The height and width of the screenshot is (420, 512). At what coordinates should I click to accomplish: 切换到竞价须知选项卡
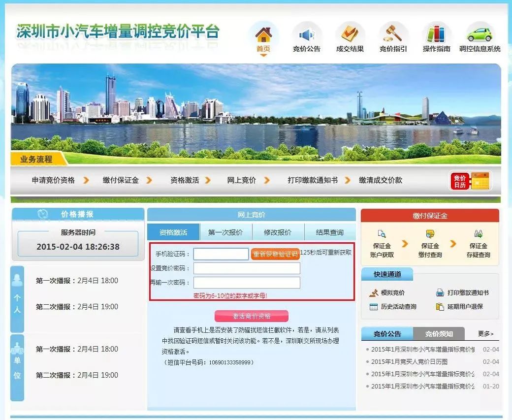[x=439, y=333]
